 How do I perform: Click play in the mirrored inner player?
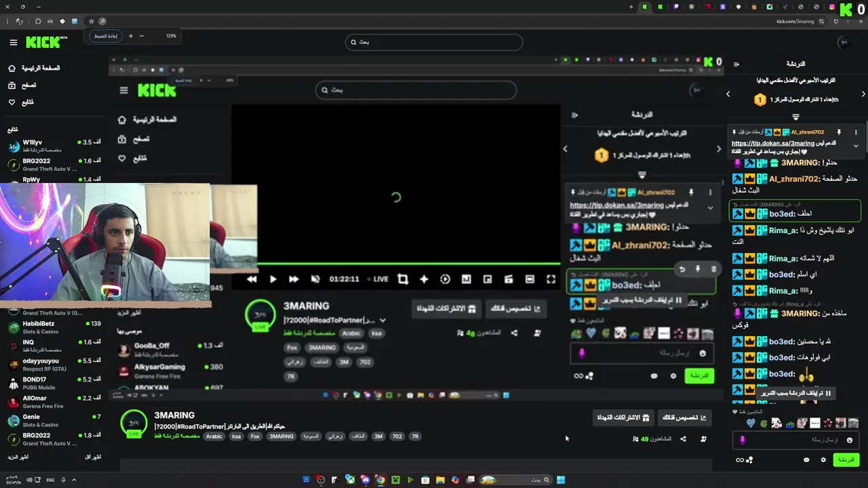coord(273,279)
